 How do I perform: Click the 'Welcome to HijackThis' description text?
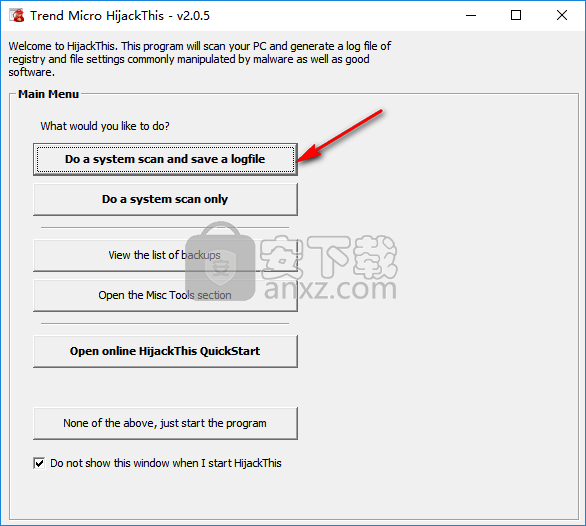coord(200,59)
